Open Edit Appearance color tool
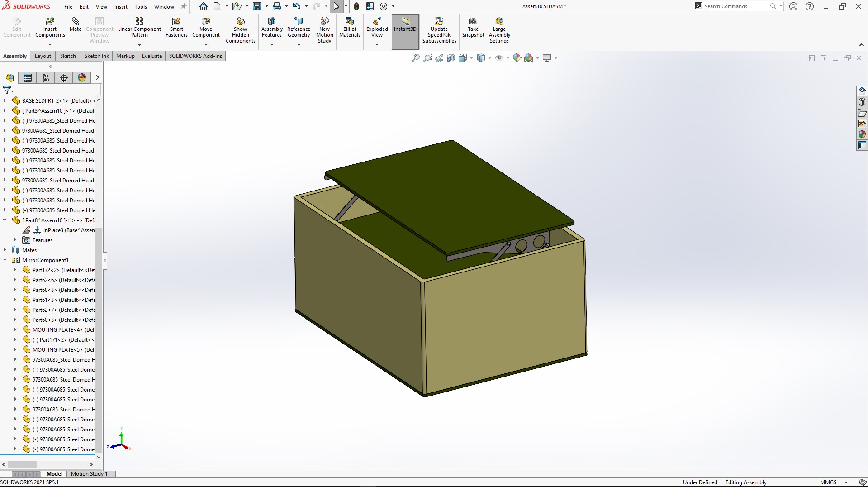Screen dimensions: 868x487 click(517, 58)
